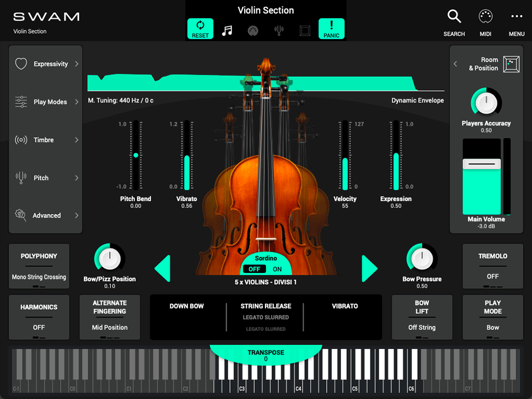Open the Advanced menu item

coord(46,215)
